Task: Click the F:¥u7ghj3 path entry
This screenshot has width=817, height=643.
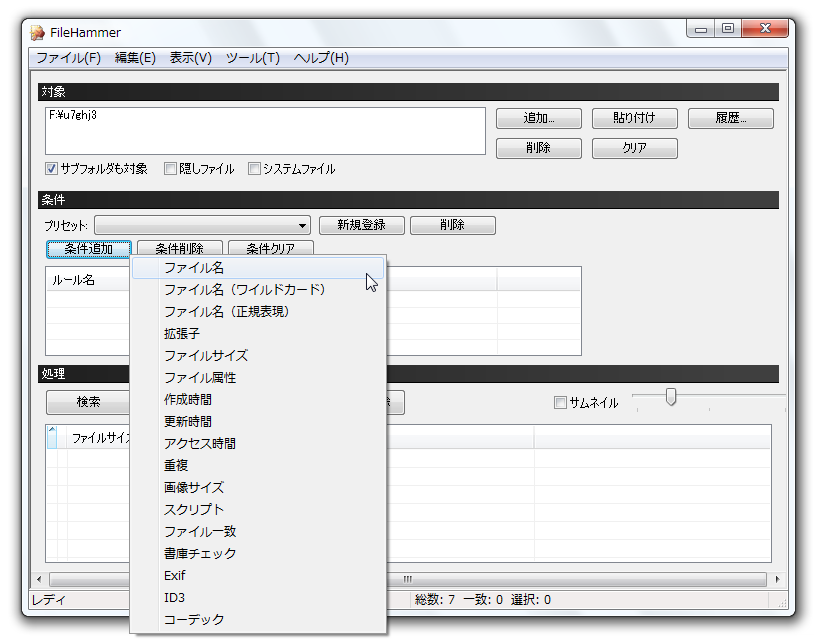Action: 73,115
